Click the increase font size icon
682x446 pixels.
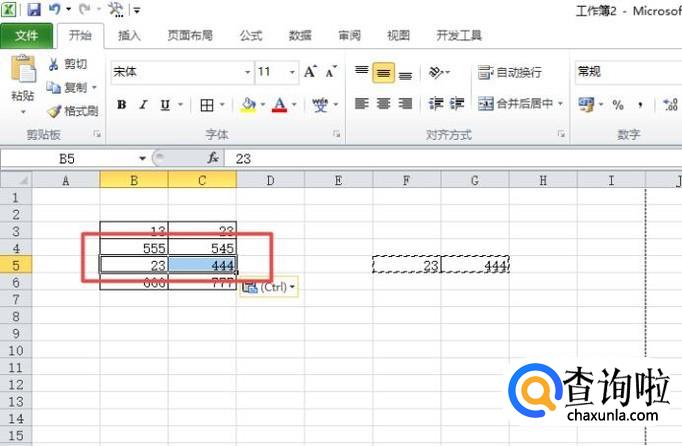(311, 71)
